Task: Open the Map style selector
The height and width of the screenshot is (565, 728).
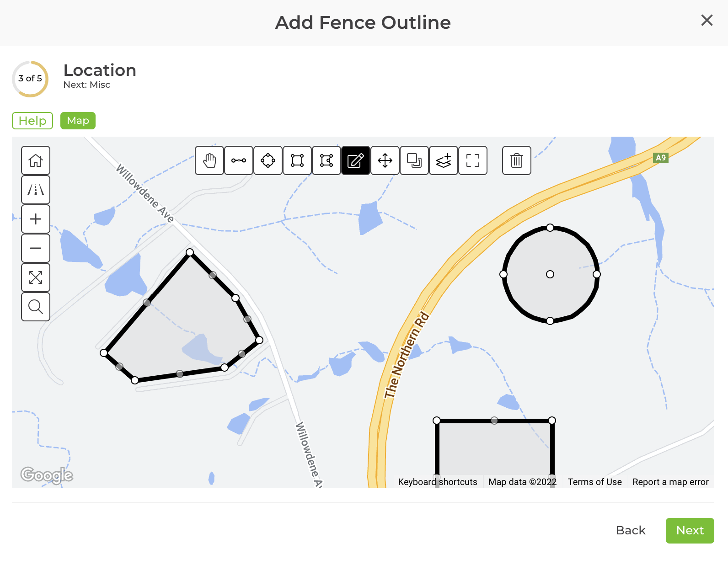Action: click(x=78, y=121)
